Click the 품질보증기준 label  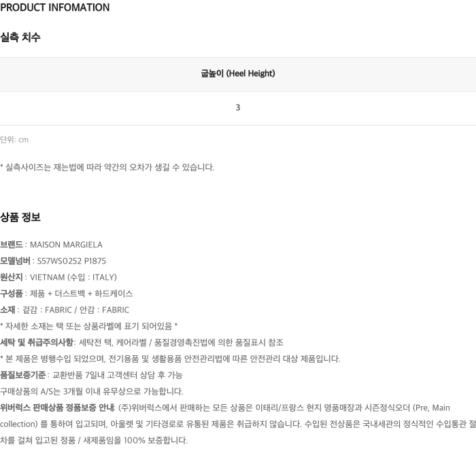tap(22, 375)
